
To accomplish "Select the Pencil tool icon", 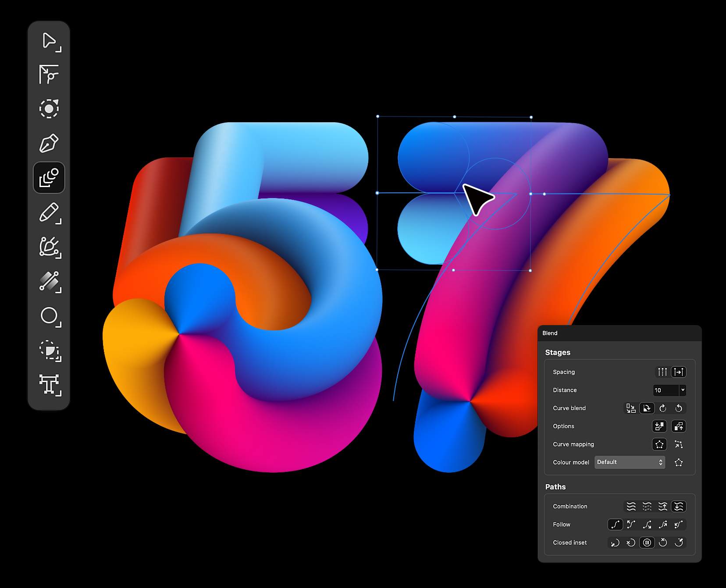I will pos(49,212).
